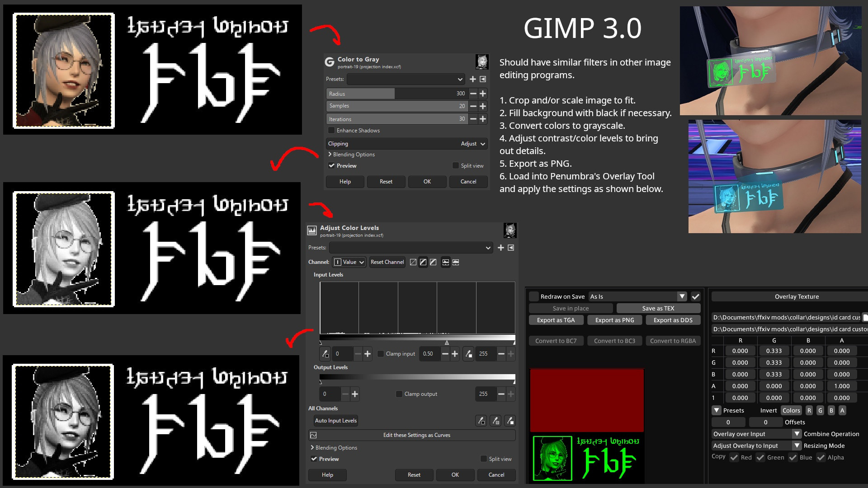Pick black point eyedropper for input levels

(x=325, y=354)
